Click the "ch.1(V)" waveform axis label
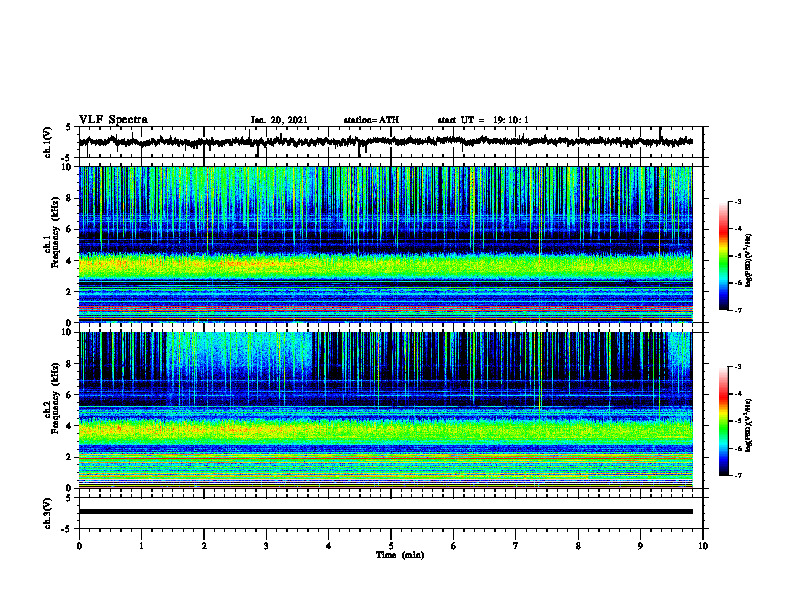 tap(48, 142)
